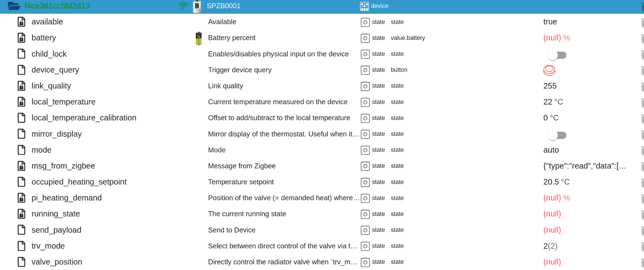Select the valve_position tree item

57,262
